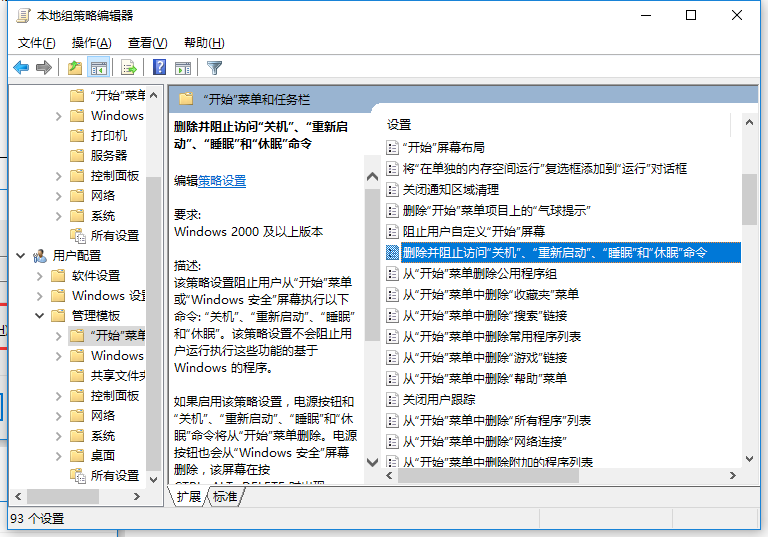The width and height of the screenshot is (768, 537).
Task: Toggle the show/hide console tree icon
Action: 98,68
